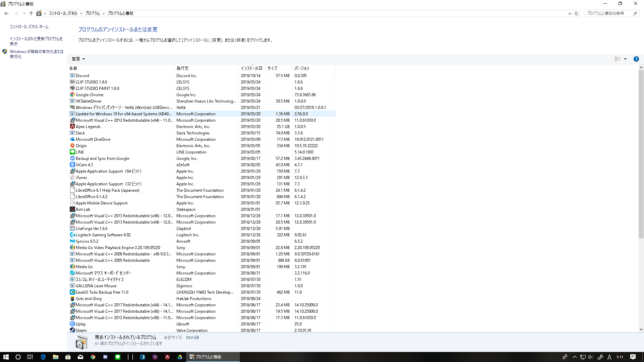The height and width of the screenshot is (362, 644).
Task: Show hidden tray icons with the chevron
Action: point(575,357)
